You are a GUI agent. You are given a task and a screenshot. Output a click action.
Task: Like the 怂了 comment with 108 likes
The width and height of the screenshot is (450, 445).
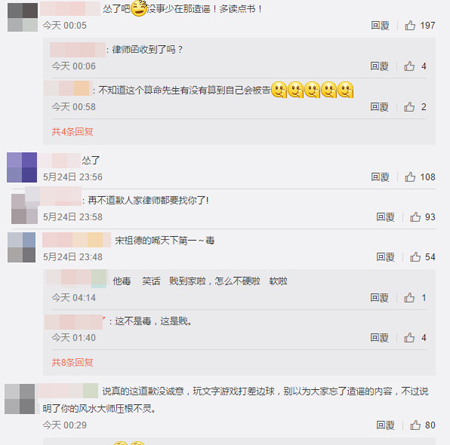click(x=410, y=177)
